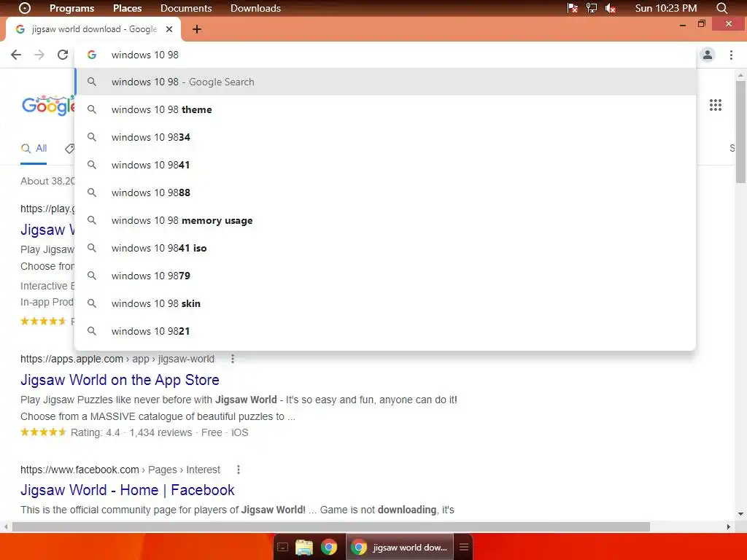
Task: Open the Downloads menu
Action: 255,8
